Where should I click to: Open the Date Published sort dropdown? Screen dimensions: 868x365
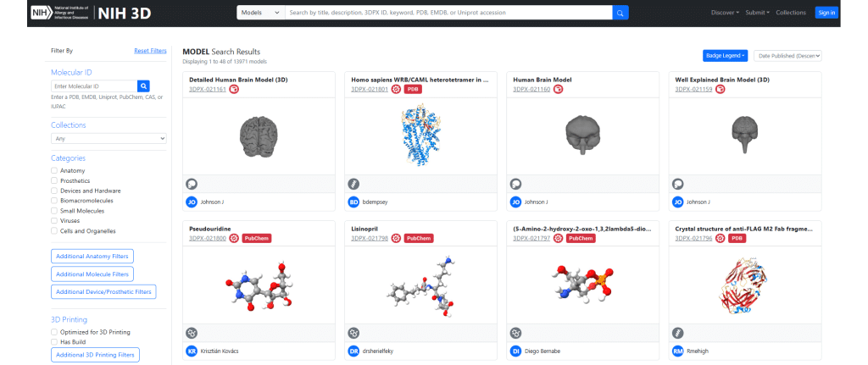tap(787, 56)
